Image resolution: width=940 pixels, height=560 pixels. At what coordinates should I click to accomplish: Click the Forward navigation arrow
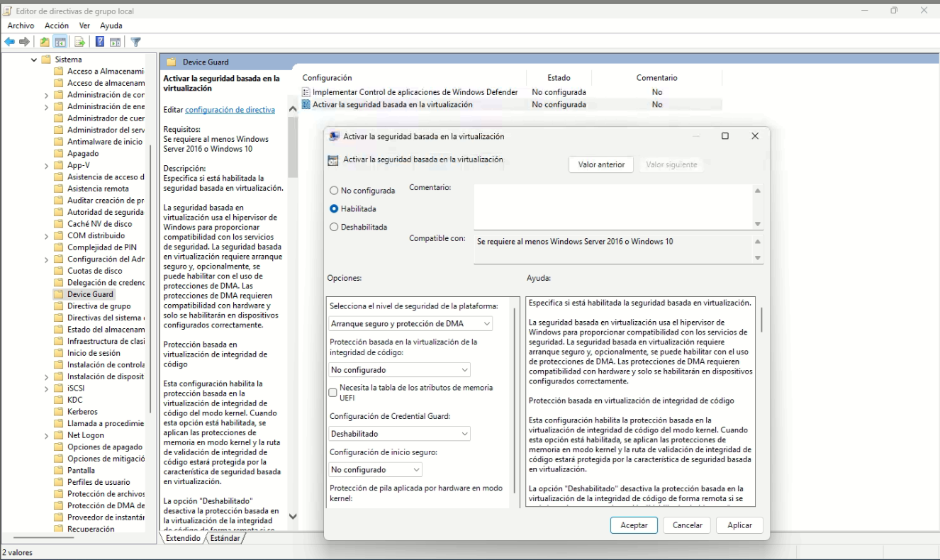click(x=23, y=41)
